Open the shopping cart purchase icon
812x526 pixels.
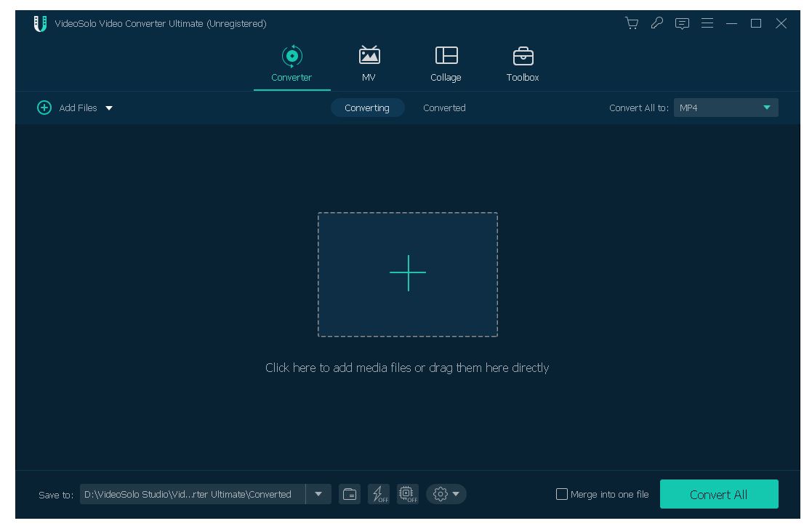[631, 23]
